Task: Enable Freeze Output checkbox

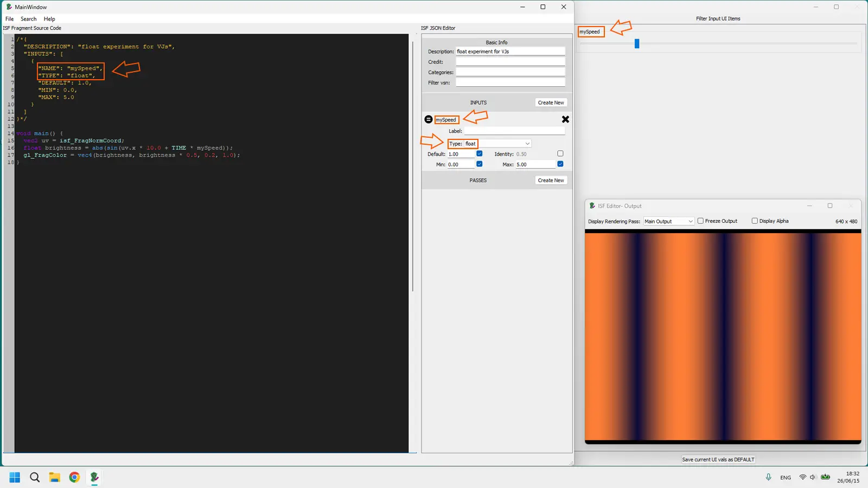Action: 700,221
